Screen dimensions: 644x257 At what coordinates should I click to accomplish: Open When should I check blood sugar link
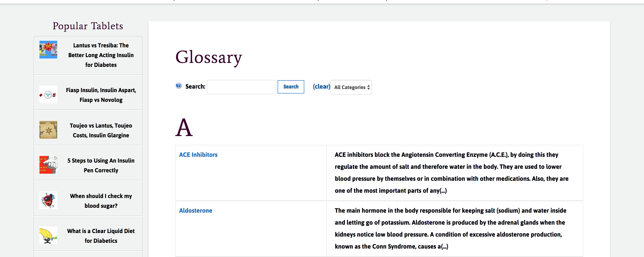[101, 201]
